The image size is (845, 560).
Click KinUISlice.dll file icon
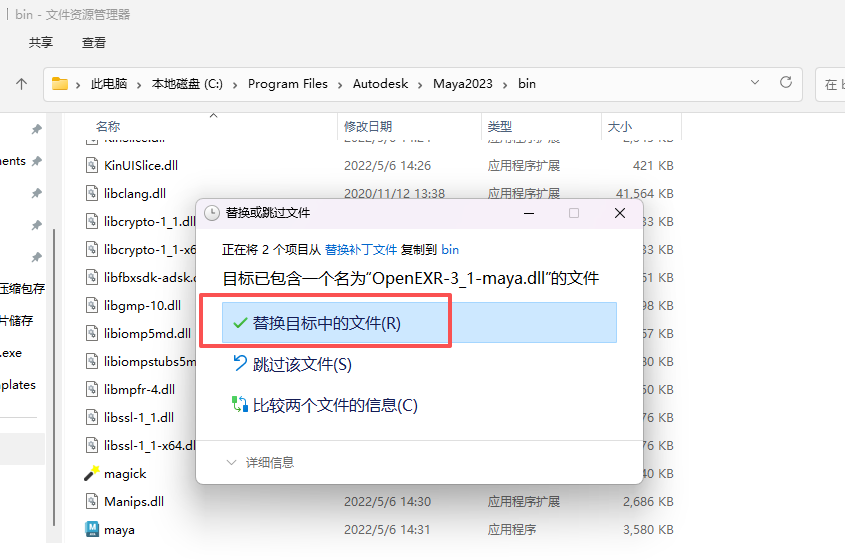pyautogui.click(x=92, y=165)
